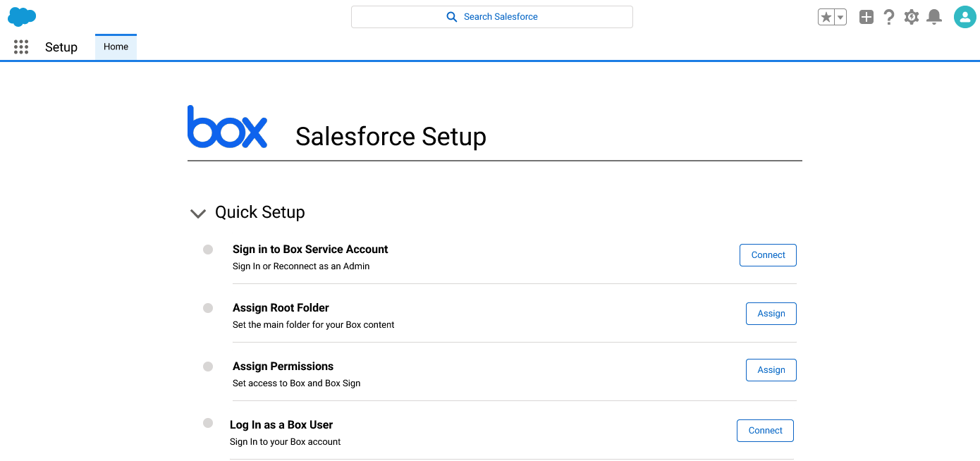Click the 'Sign in to Box Service Account' title

[x=310, y=250]
